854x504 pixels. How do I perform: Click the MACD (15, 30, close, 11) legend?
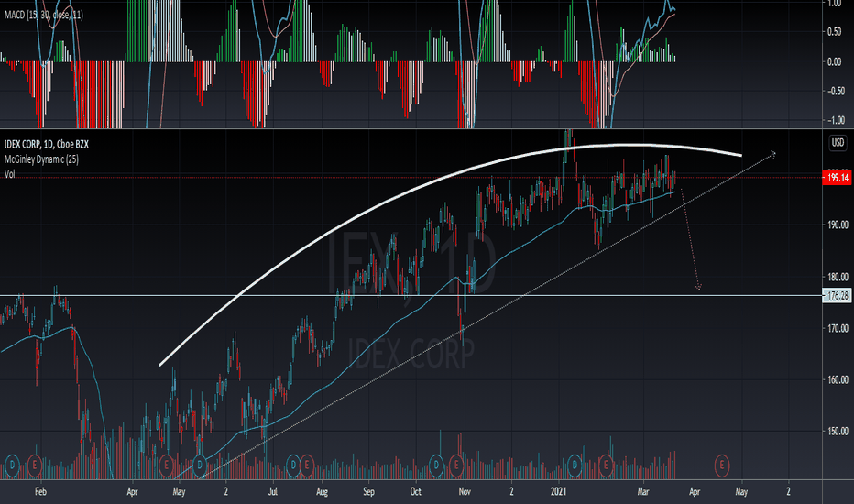point(44,15)
